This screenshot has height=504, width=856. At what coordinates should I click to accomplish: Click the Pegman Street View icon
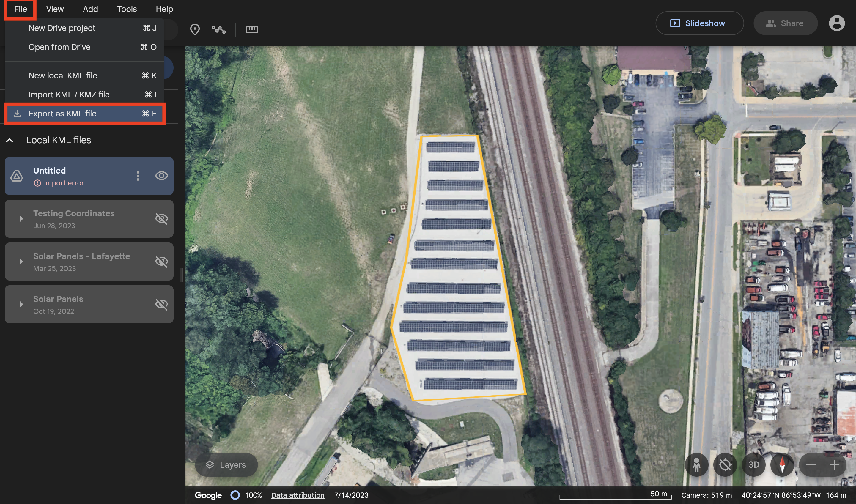(x=696, y=464)
